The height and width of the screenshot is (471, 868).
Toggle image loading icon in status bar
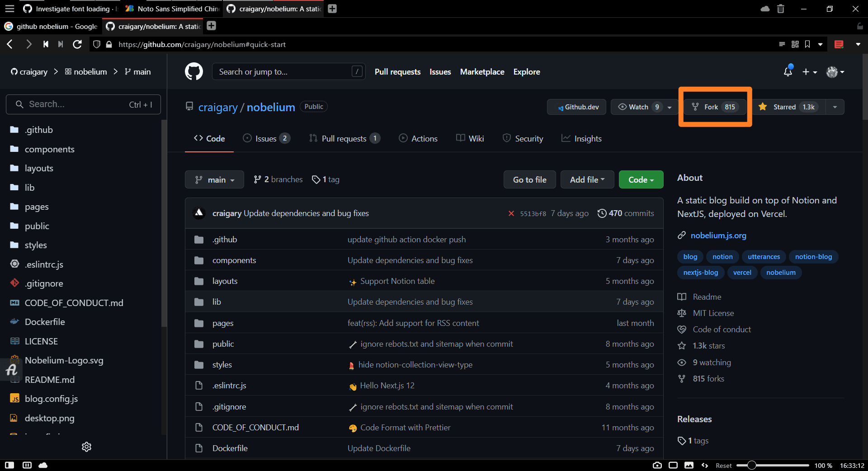click(x=689, y=465)
